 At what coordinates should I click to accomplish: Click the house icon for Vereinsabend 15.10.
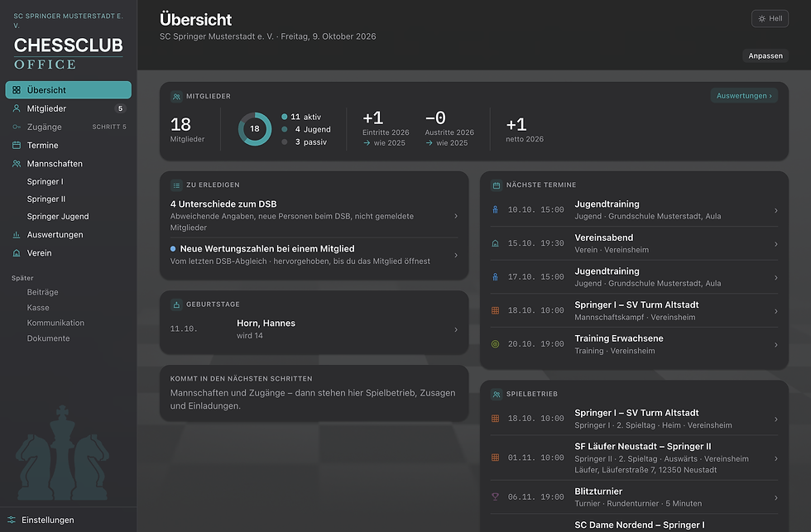[495, 243]
